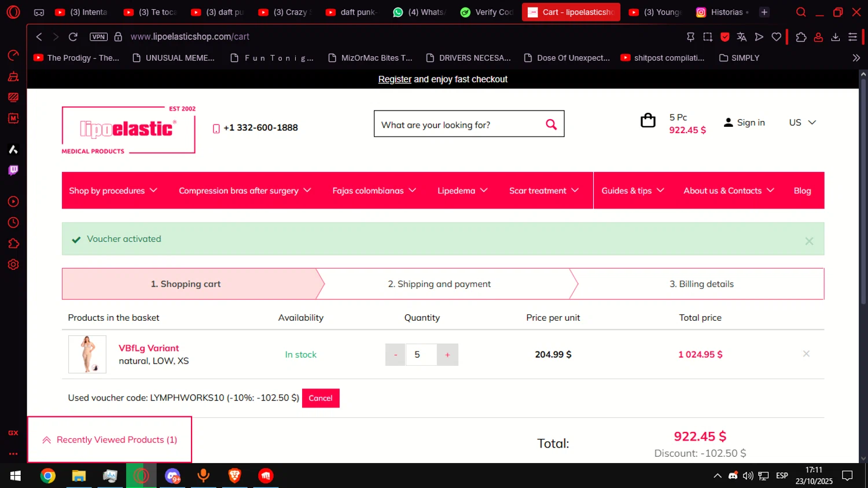Click the www.lipoelasticshop.com/cart address bar
This screenshot has height=488, width=868.
(x=190, y=36)
